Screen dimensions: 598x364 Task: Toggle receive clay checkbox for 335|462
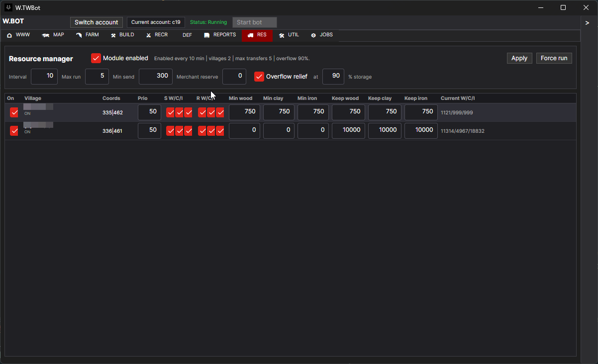click(211, 113)
